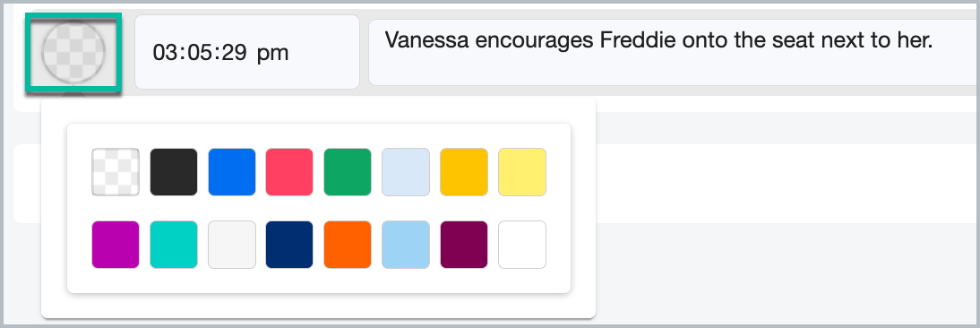Image resolution: width=980 pixels, height=328 pixels.
Task: Pick the pale blue swatch in top row
Action: point(406,172)
